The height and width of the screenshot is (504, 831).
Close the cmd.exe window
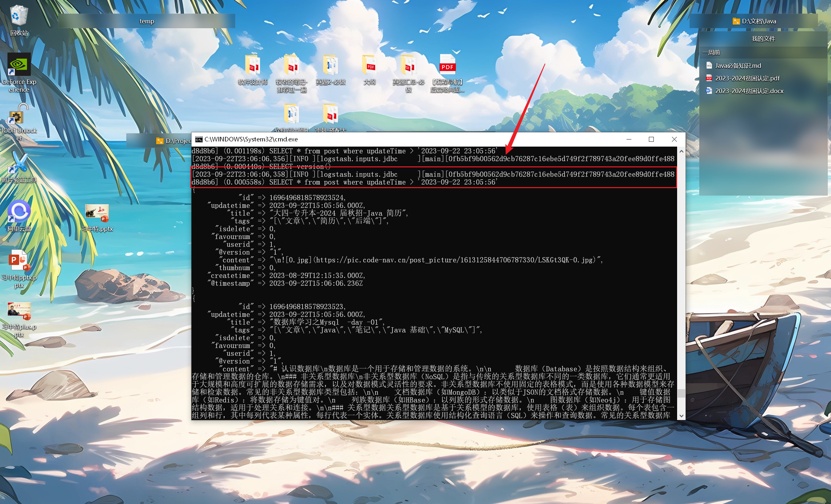[674, 139]
